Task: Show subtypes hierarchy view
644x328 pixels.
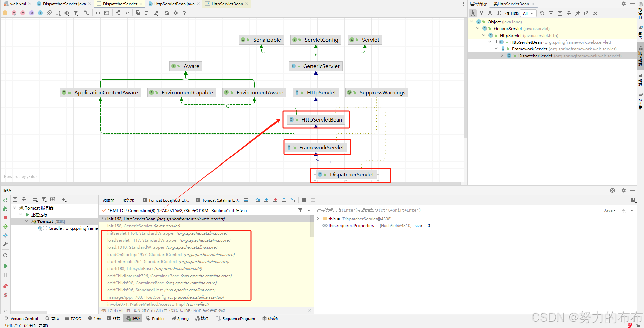Action: tap(490, 13)
